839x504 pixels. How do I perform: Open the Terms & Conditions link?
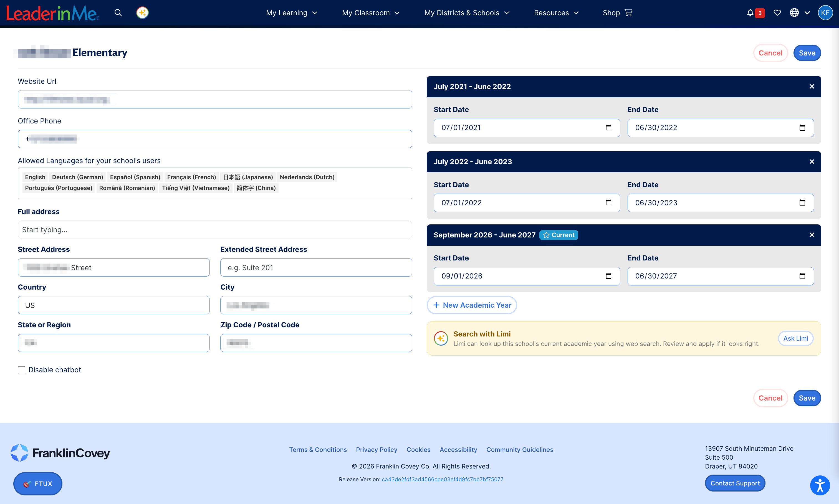(x=318, y=450)
